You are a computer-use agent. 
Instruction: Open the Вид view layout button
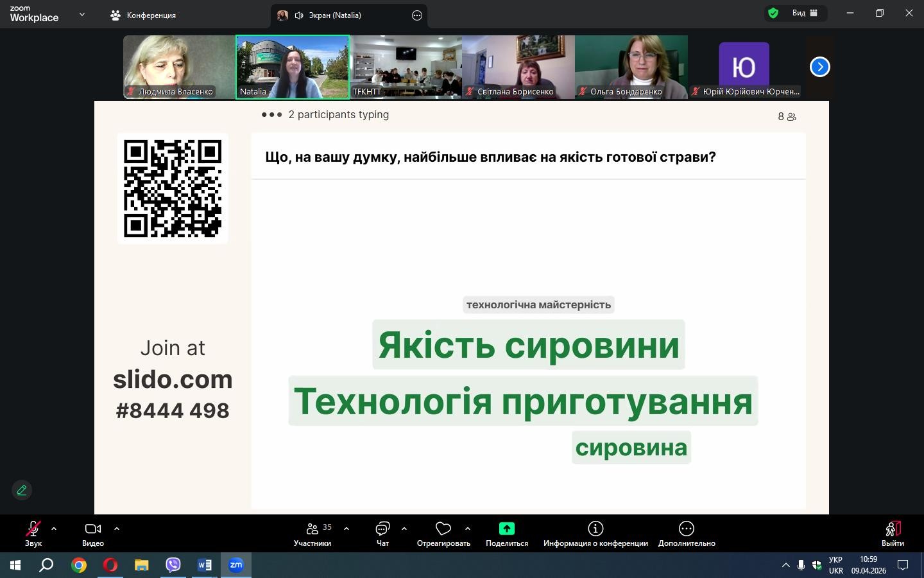point(805,13)
